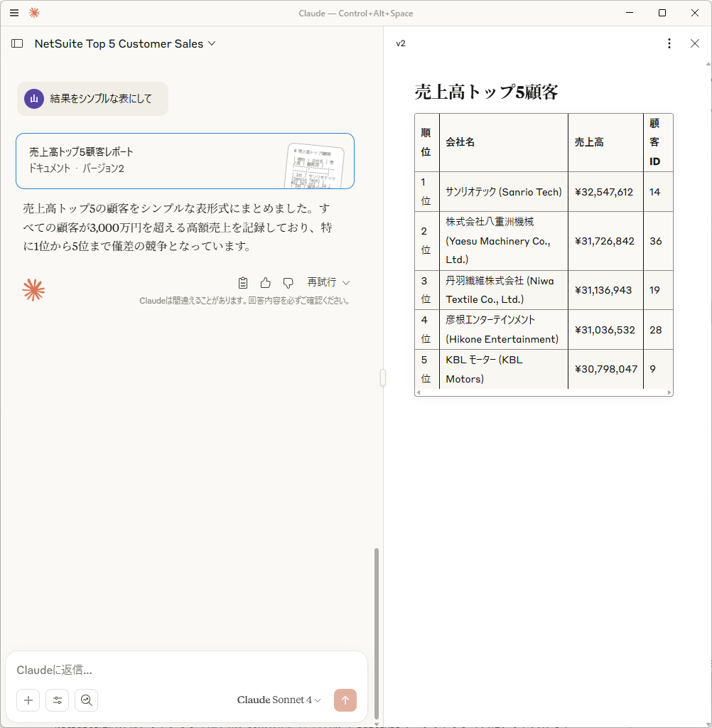Add an attachment with the plus button
Screen dimensions: 712x728
tap(28, 700)
